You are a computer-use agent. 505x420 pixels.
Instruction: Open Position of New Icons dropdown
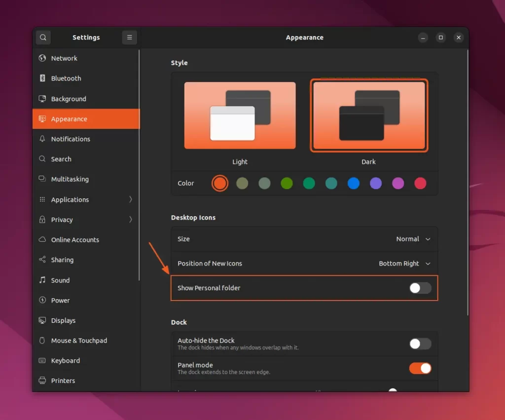[404, 264]
